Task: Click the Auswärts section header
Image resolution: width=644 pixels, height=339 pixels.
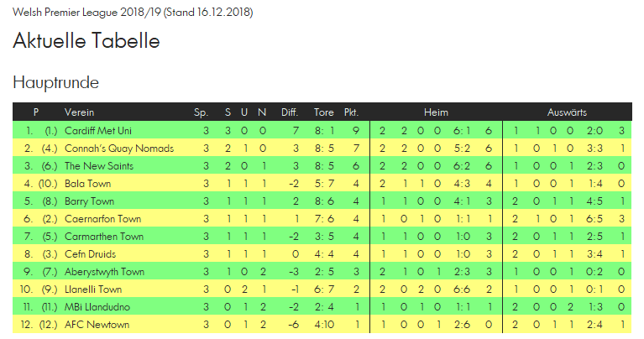Action: 567,112
